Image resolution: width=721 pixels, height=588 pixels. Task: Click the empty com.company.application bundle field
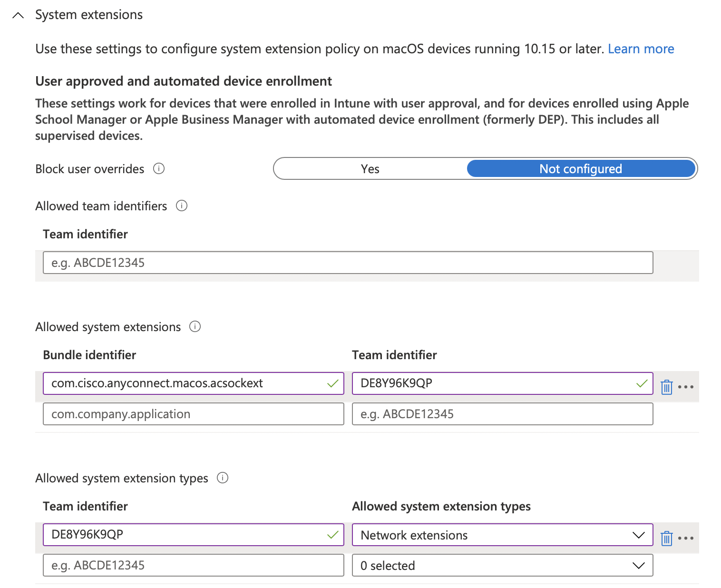[193, 414]
